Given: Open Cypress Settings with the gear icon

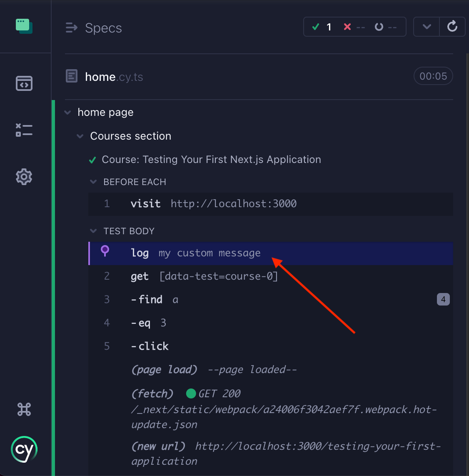Looking at the screenshot, I should (x=24, y=176).
